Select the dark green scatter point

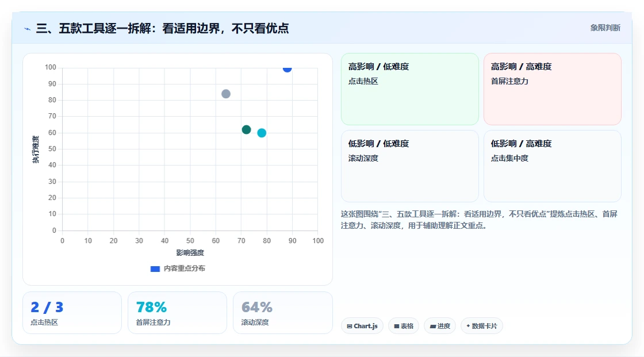pyautogui.click(x=247, y=130)
